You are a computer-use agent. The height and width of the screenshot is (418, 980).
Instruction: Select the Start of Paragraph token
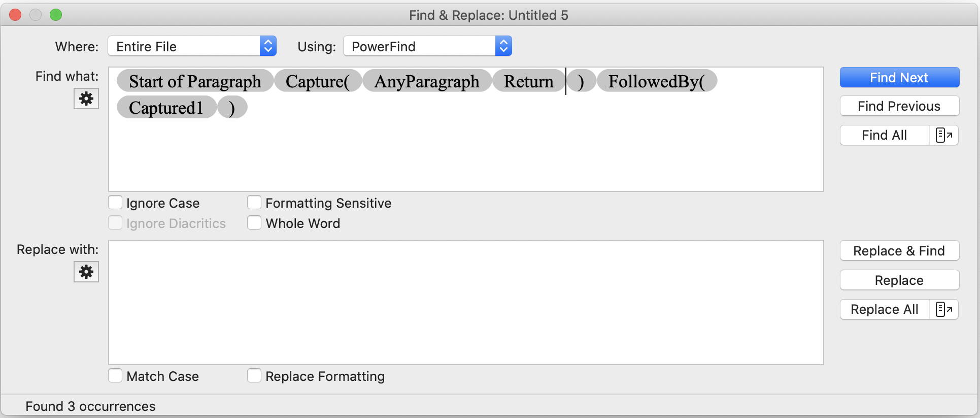[x=194, y=81]
